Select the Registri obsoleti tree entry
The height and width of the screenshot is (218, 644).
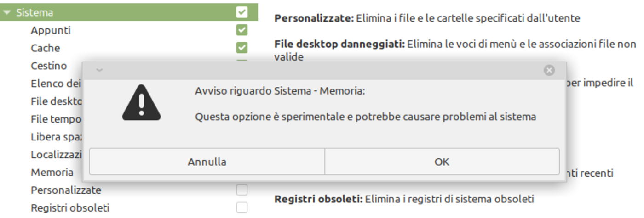pos(70,207)
